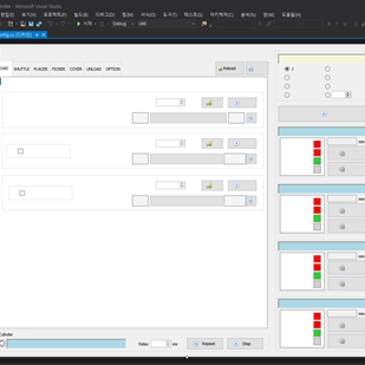Switch to the OPTION tab
This screenshot has height=365, width=365.
113,69
